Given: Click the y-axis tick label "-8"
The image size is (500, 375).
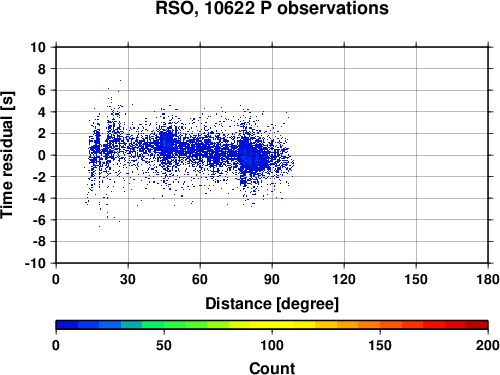Looking at the screenshot, I should click(x=39, y=242).
